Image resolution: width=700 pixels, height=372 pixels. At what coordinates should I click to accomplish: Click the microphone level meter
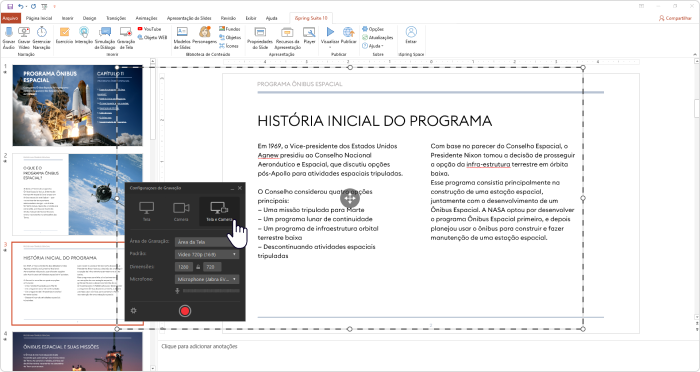[x=211, y=291]
